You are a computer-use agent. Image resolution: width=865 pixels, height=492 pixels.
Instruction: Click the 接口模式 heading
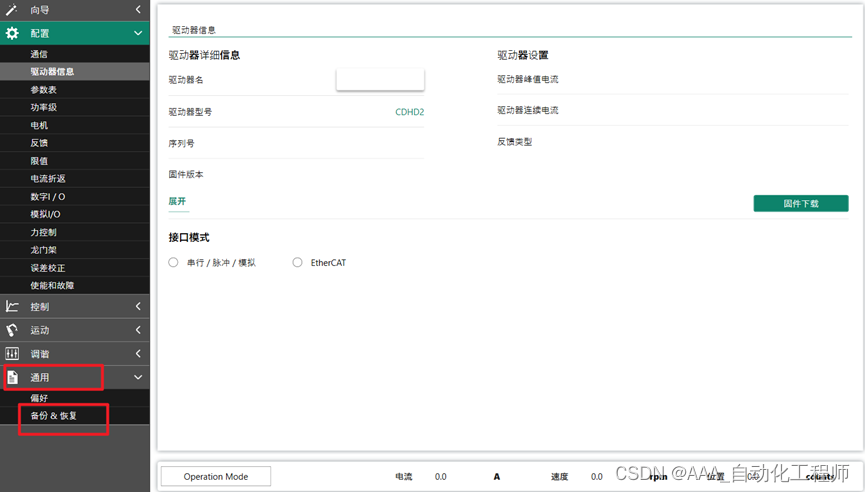189,238
